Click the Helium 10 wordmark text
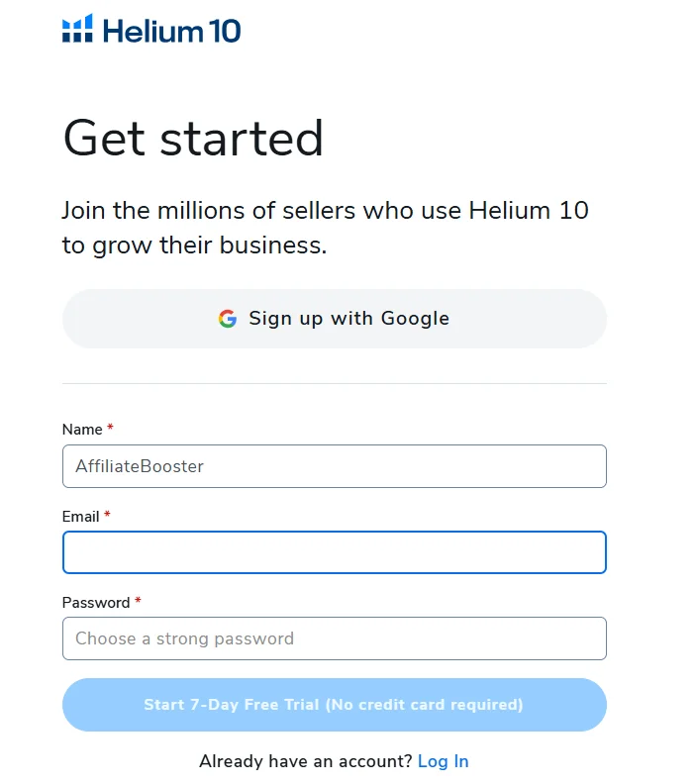This screenshot has width=696, height=784. coord(171,31)
